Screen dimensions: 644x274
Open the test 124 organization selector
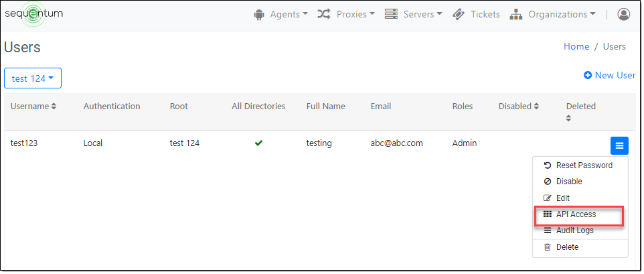[33, 78]
